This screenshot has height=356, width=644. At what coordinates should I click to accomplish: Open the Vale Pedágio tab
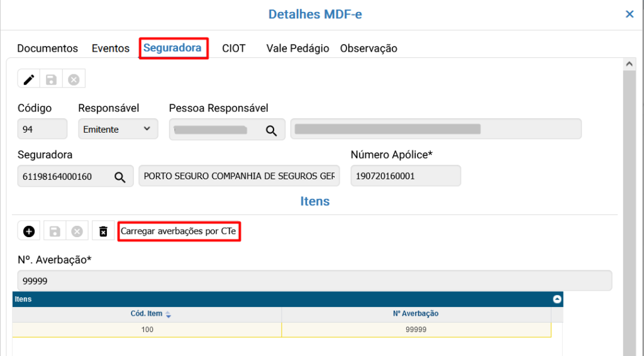[297, 48]
